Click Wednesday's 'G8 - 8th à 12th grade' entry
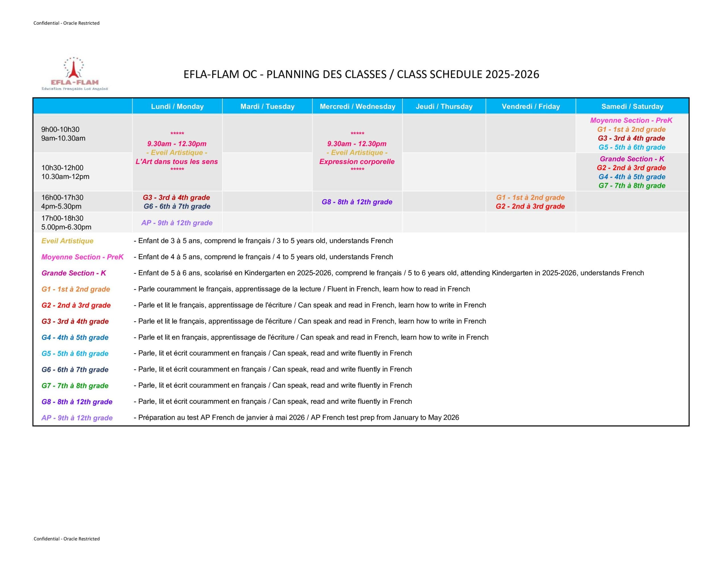 [x=357, y=202]
